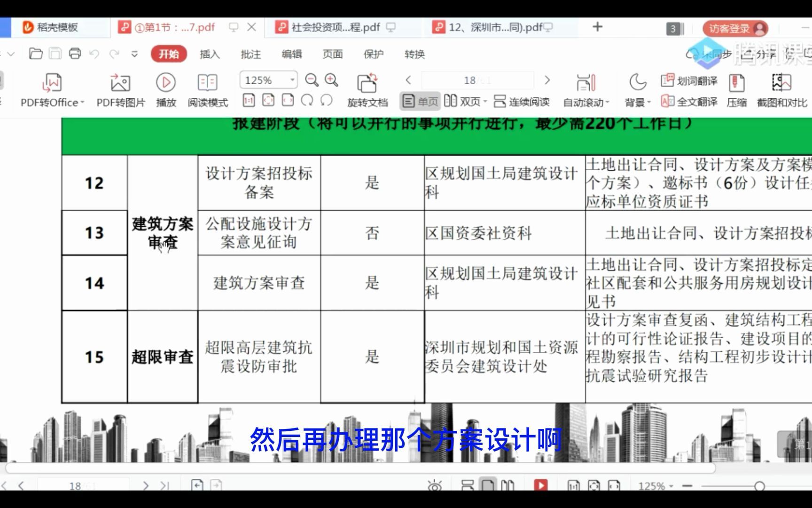Switch to the 社会投资项...程.pdf tab

(x=336, y=27)
